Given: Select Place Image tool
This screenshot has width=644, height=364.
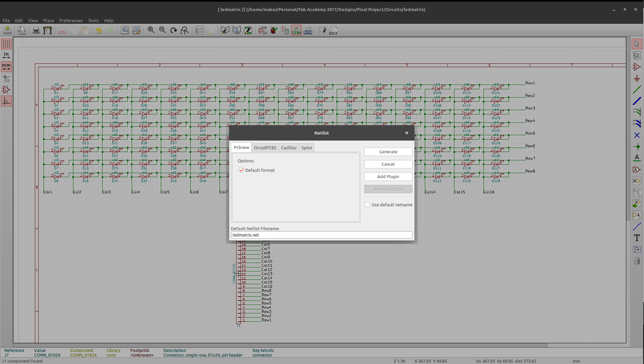Looking at the screenshot, I should click(x=637, y=249).
